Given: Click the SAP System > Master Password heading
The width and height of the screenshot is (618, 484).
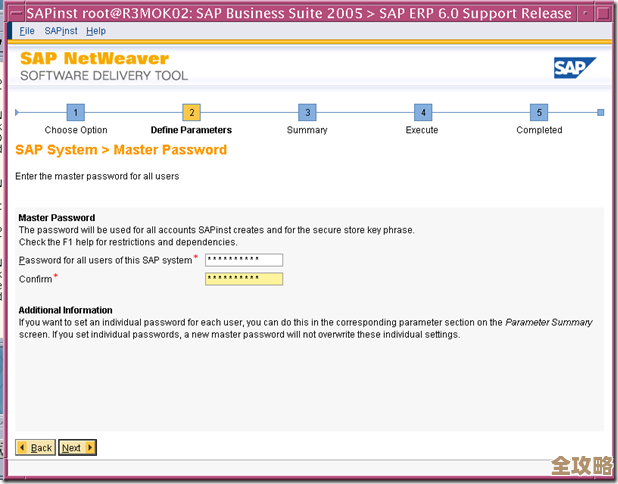Looking at the screenshot, I should (121, 150).
